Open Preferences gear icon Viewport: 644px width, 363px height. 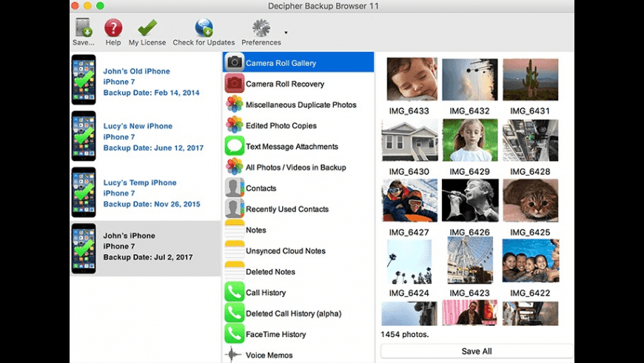(x=261, y=27)
